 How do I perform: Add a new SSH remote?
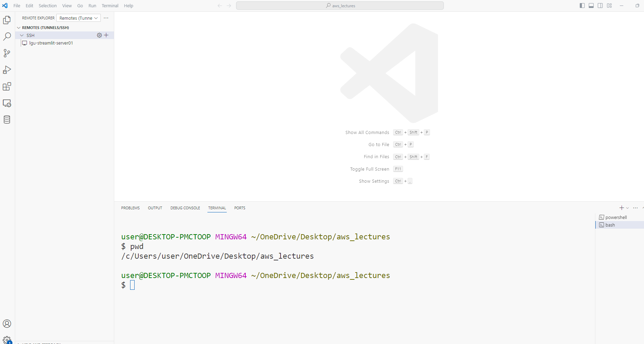106,35
